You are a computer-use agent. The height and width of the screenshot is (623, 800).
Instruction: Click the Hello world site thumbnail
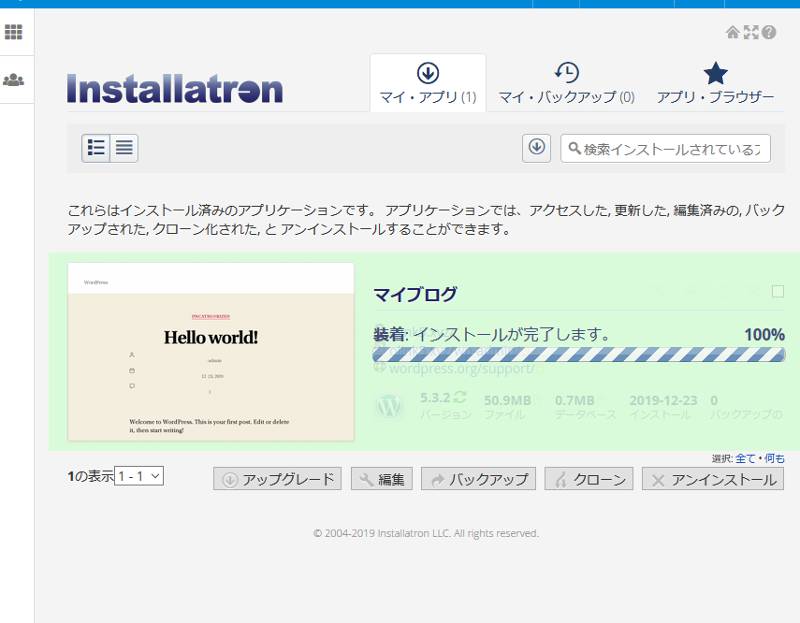click(211, 352)
